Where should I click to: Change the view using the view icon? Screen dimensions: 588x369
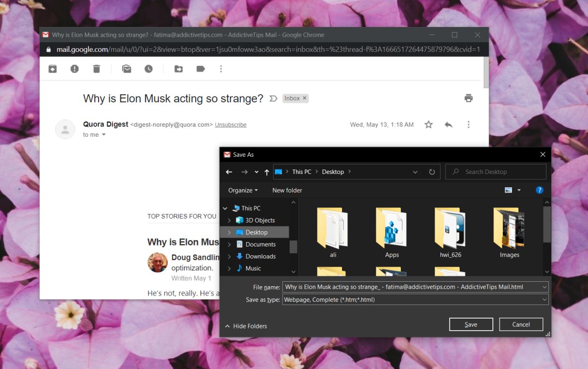click(x=509, y=190)
